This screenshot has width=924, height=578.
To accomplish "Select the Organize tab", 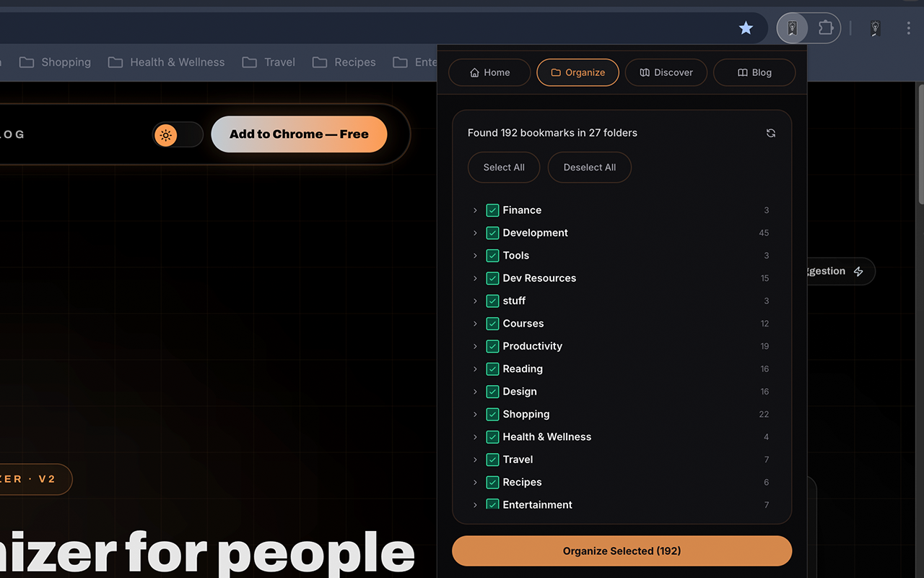I will (x=577, y=72).
